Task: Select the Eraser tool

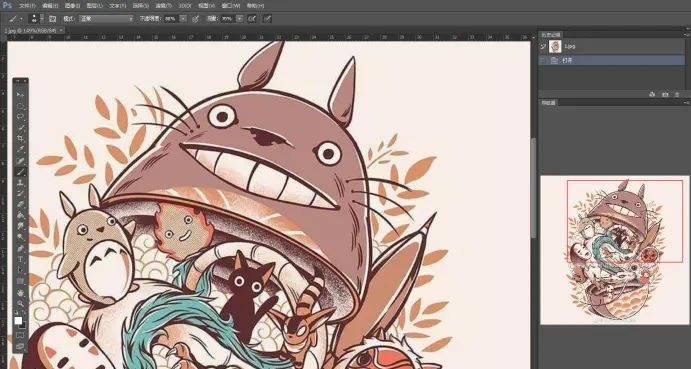Action: pyautogui.click(x=20, y=204)
